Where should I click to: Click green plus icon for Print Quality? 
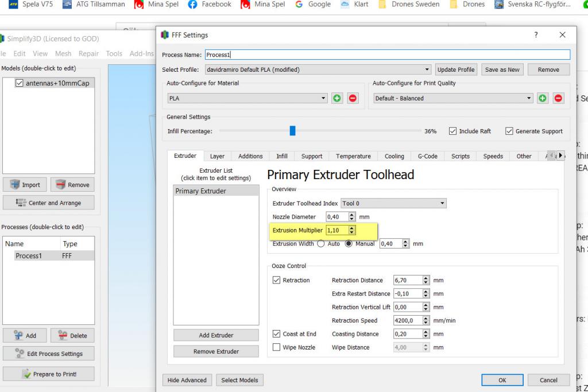click(543, 98)
